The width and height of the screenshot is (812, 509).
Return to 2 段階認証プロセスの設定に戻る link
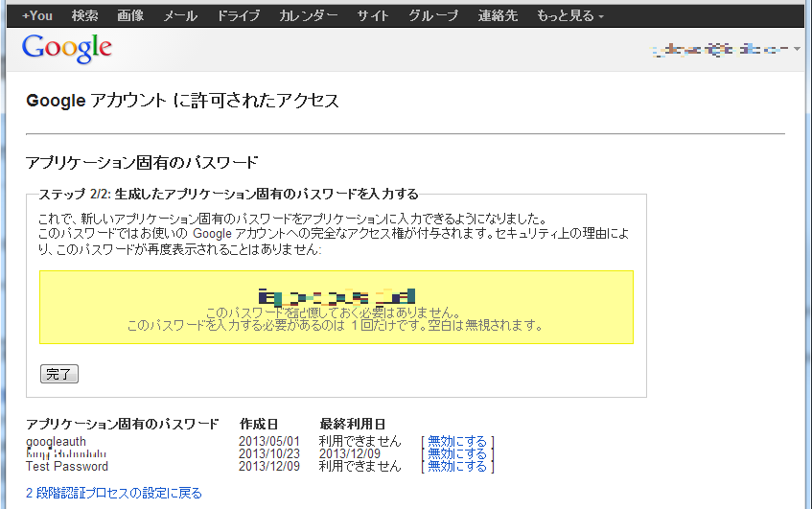[114, 493]
